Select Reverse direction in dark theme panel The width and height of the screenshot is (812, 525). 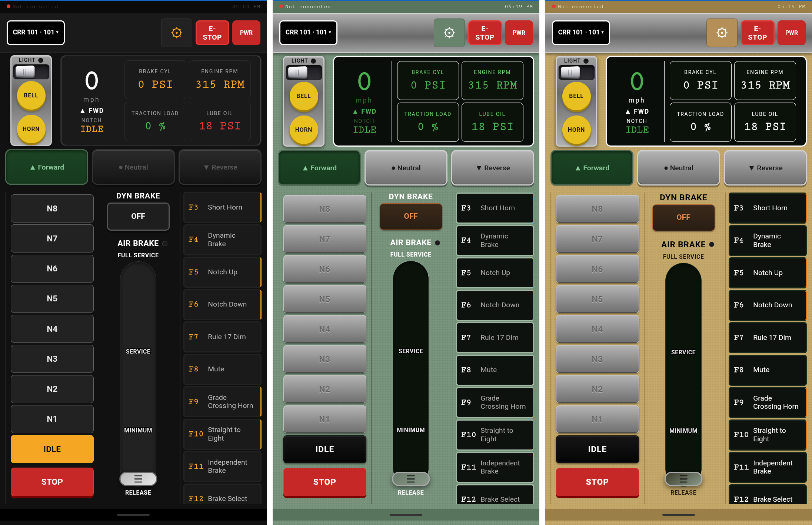coord(220,167)
